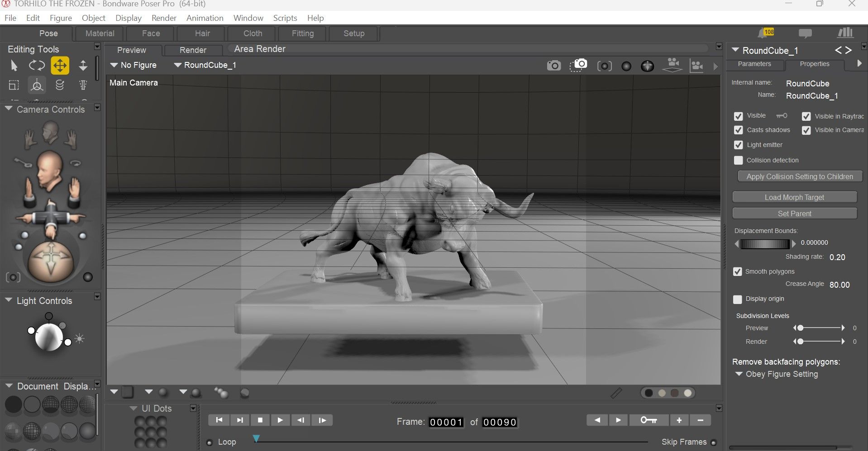Click the black sphere preview icon
This screenshot has width=868, height=451.
click(x=626, y=66)
